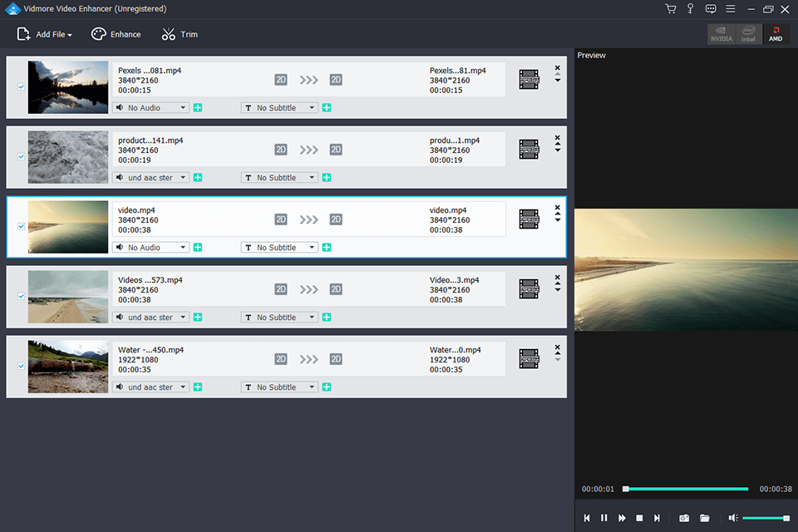Select the Pexels ...081.mp4 thumbnail
This screenshot has width=798, height=532.
[68, 87]
